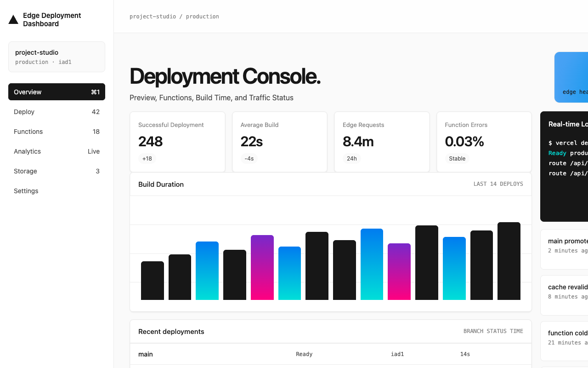Click the green Ready line in the terminal

tap(568, 153)
